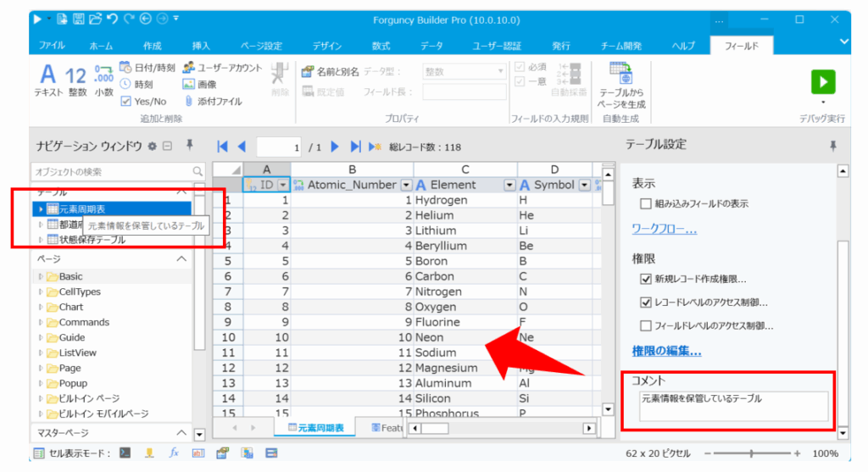868x472 pixels.
Task: Go to previous record
Action: pos(242,147)
